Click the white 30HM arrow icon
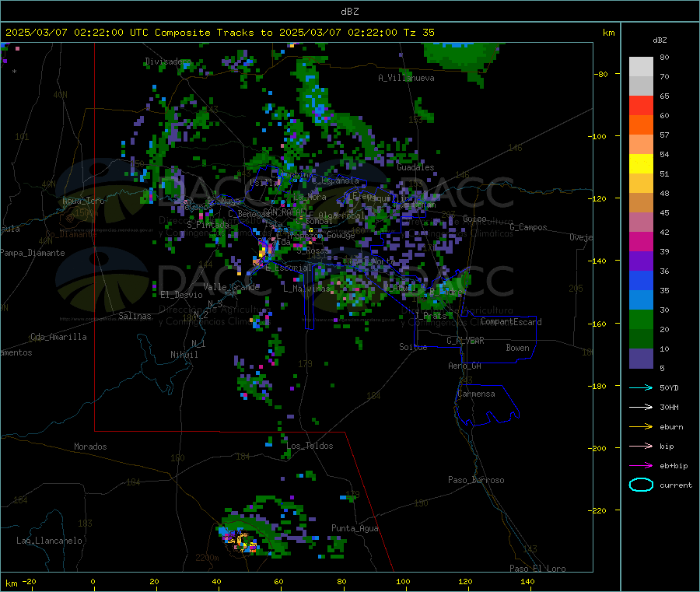Screen dimensions: 700x592 (641, 407)
